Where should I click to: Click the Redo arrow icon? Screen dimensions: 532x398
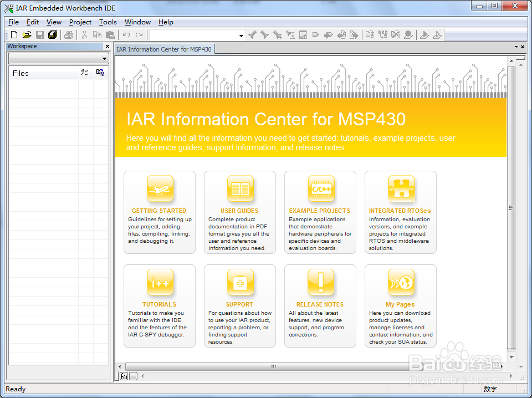click(139, 34)
